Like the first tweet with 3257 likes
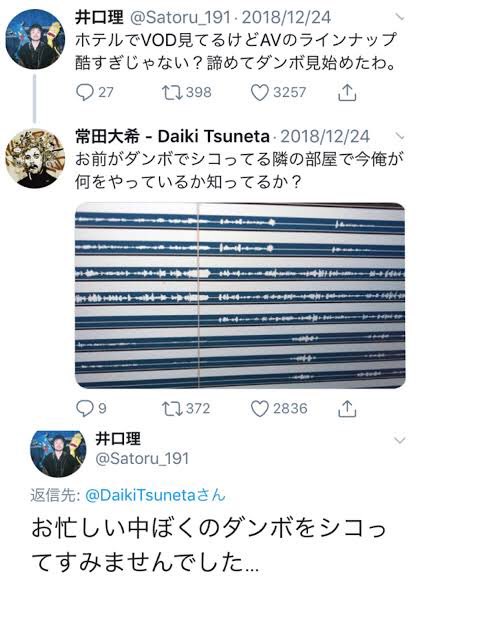480x640 pixels. (x=278, y=92)
